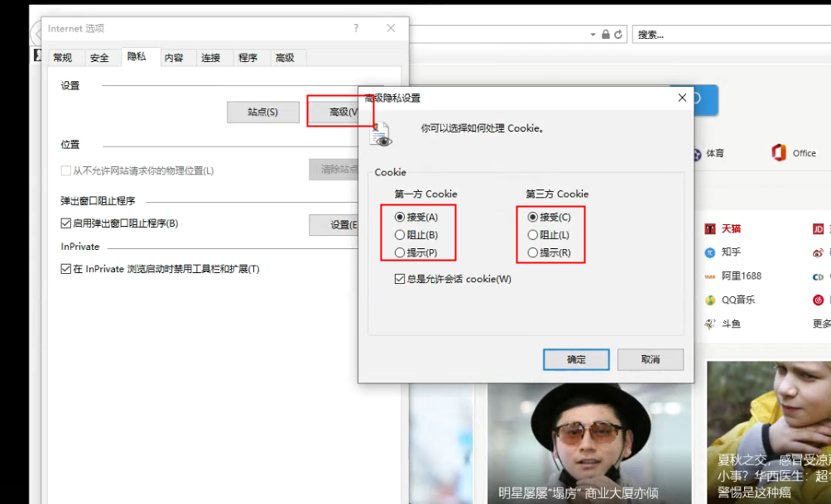This screenshot has height=504, width=831.
Task: Click the 搜索 search input box
Action: click(728, 35)
